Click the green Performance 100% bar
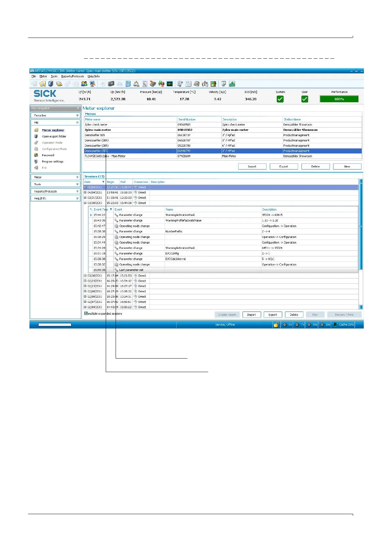 339,99
